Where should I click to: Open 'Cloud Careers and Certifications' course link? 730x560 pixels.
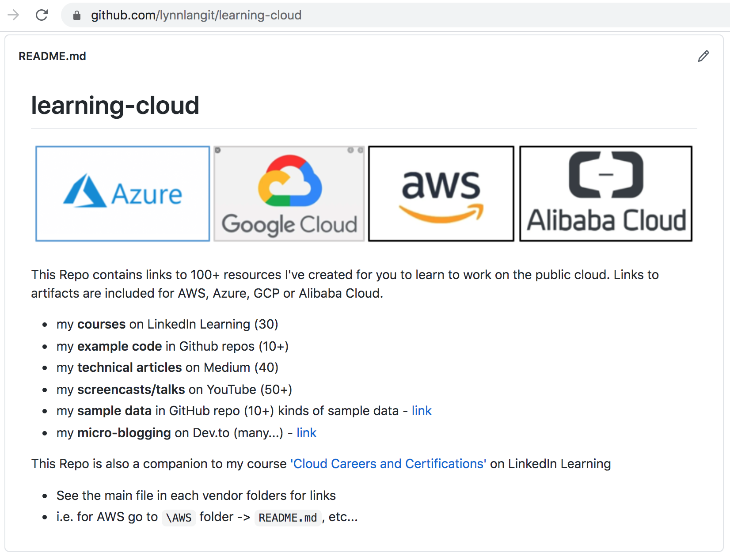(388, 464)
